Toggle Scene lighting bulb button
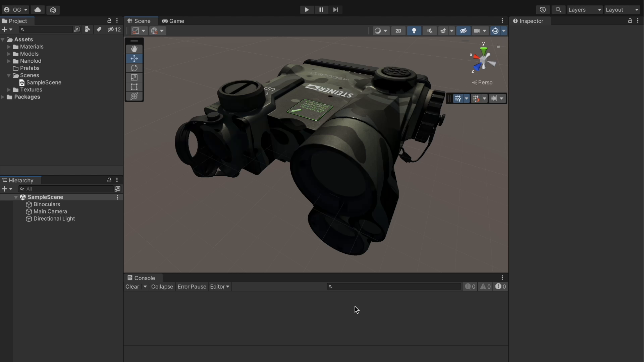This screenshot has height=362, width=644. (x=414, y=31)
